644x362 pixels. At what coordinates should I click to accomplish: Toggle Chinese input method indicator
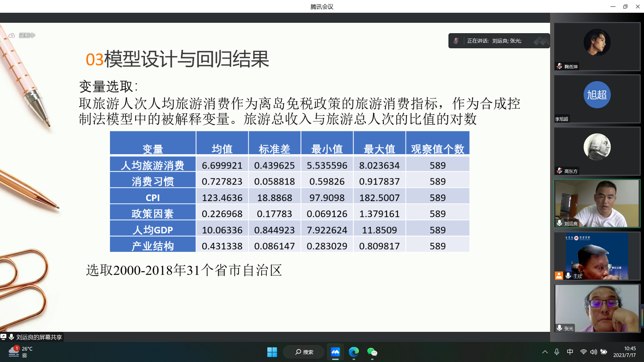(x=570, y=352)
